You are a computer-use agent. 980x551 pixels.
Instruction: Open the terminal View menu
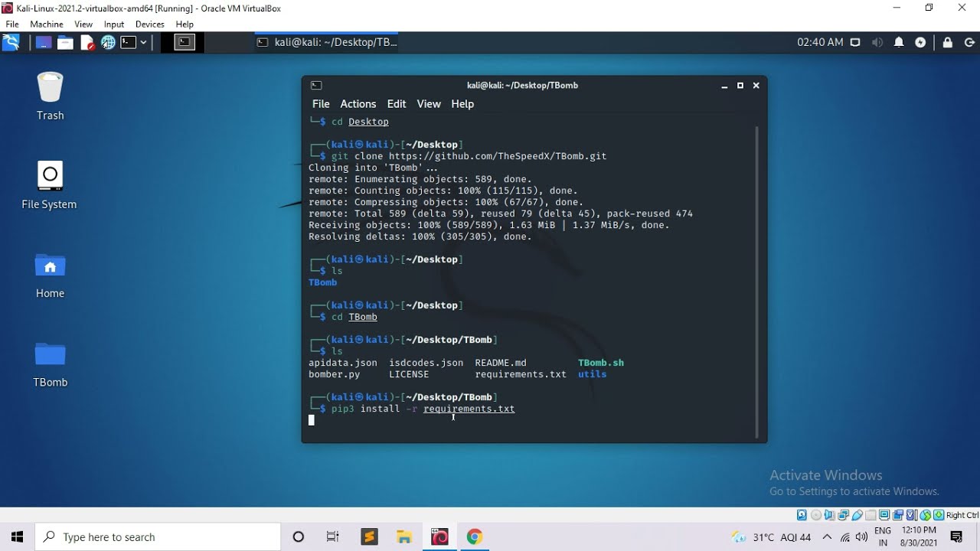429,104
